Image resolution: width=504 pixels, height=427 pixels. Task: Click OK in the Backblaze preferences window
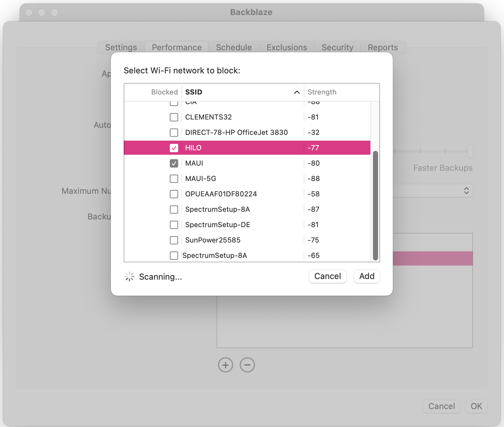click(476, 406)
